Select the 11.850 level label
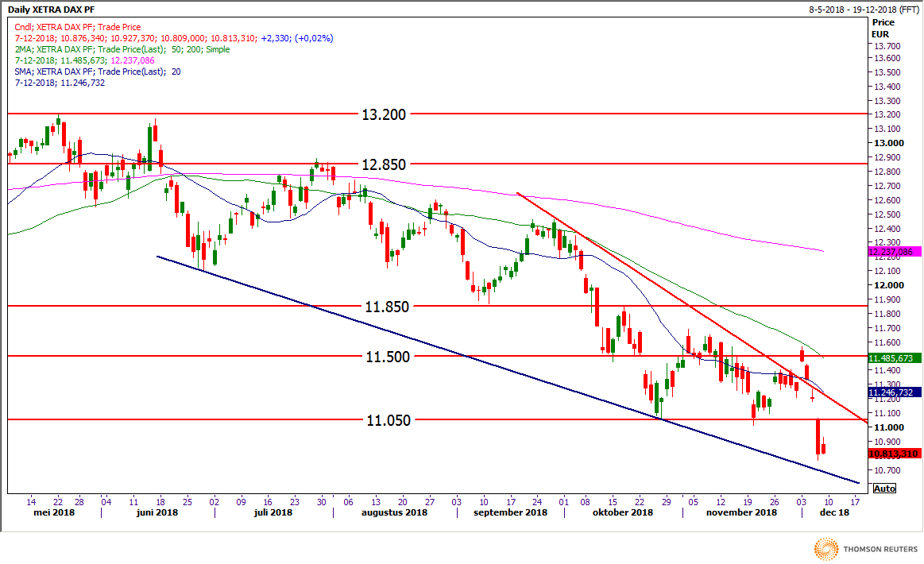The height and width of the screenshot is (564, 924). (387, 307)
